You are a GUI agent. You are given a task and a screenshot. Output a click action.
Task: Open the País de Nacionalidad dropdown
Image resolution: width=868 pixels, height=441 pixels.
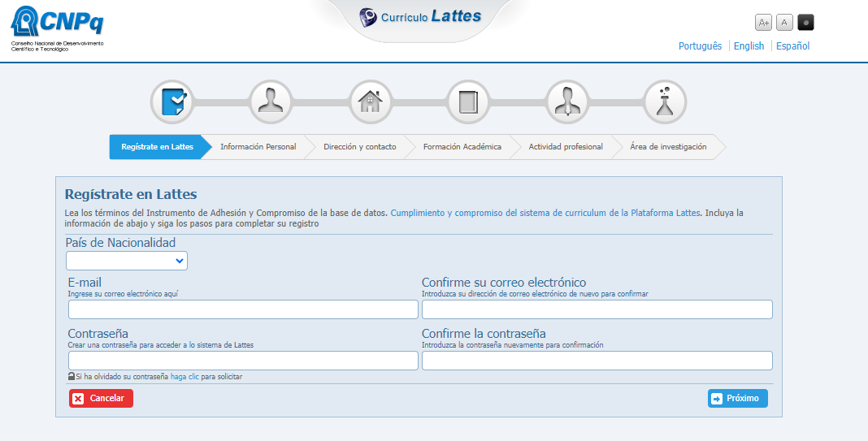click(x=127, y=261)
